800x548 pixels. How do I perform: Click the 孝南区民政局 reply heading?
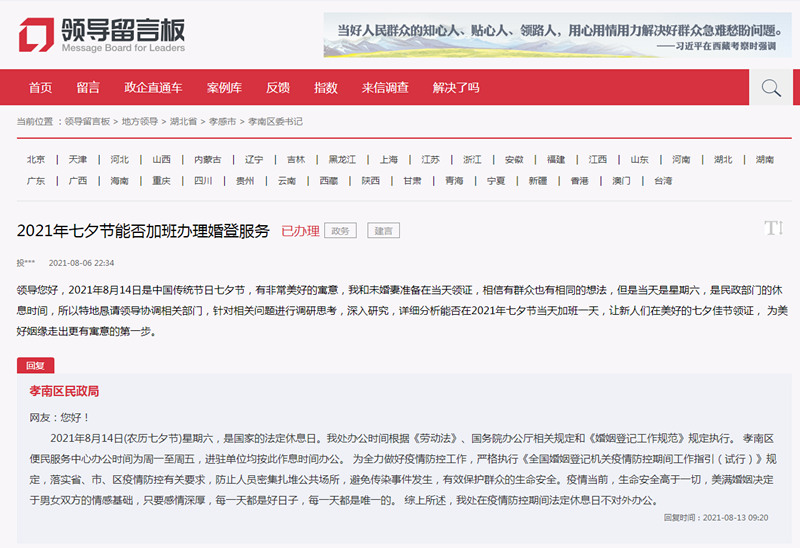pos(65,391)
